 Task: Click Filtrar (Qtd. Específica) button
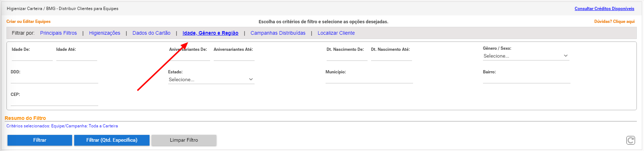(112, 140)
